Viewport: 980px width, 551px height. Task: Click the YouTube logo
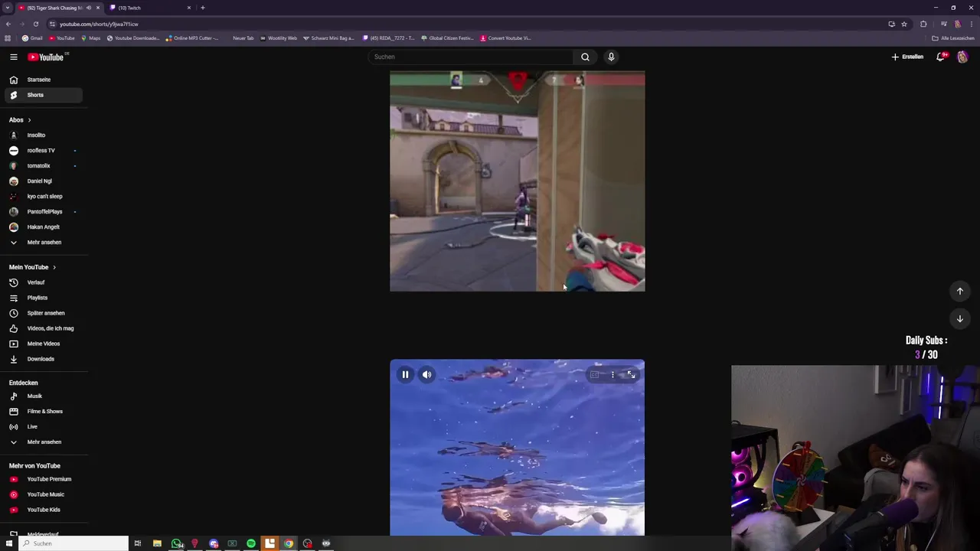pyautogui.click(x=46, y=57)
